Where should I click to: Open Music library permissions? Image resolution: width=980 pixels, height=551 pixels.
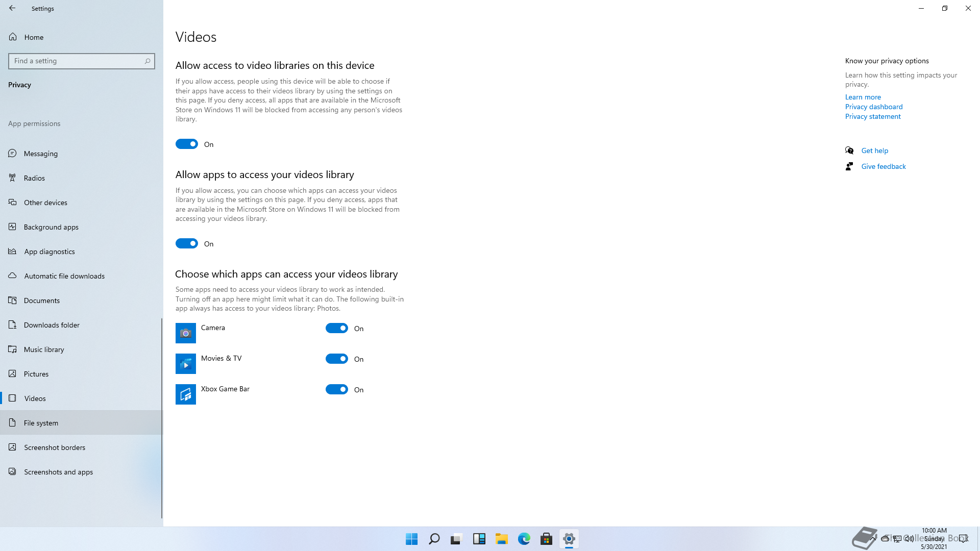click(81, 349)
